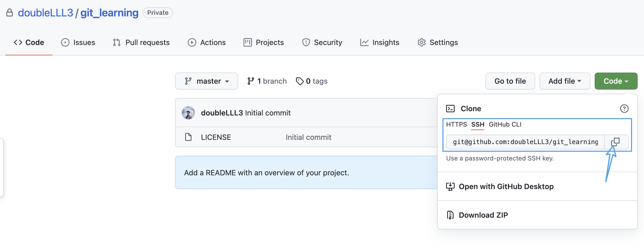Open the Projects tab
The height and width of the screenshot is (250, 644).
click(264, 42)
